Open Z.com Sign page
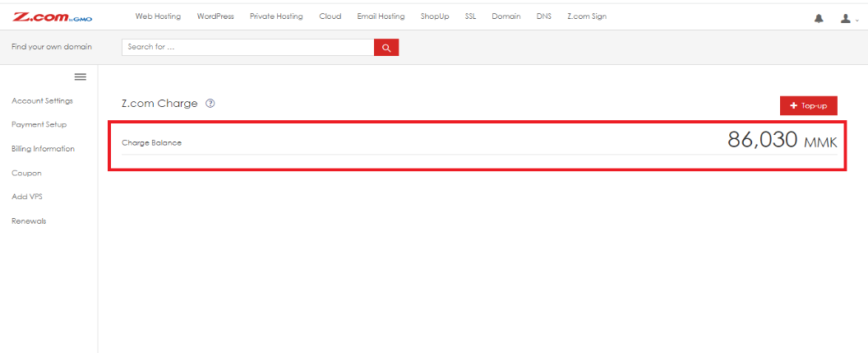Image resolution: width=868 pixels, height=353 pixels. point(587,16)
